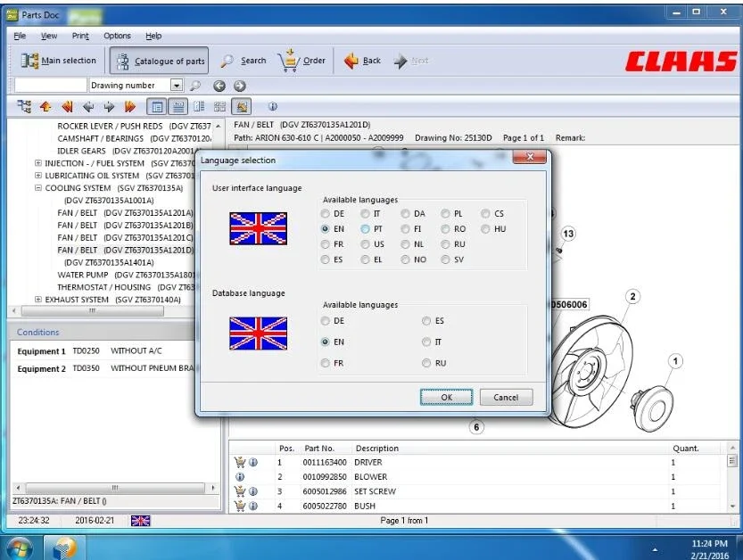The width and height of the screenshot is (743, 560).
Task: Click the tree structure icon in navigation toolbar
Action: point(24,107)
